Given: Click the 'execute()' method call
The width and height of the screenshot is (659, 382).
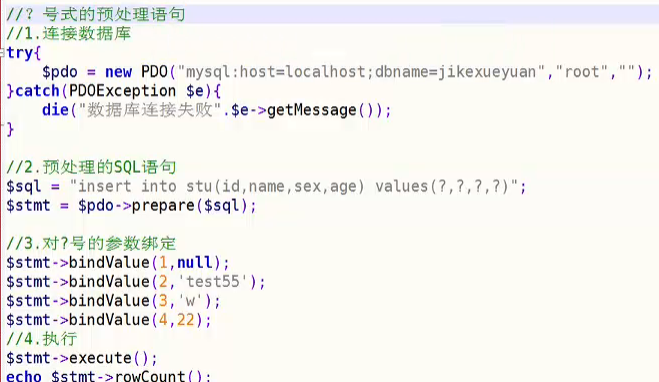Looking at the screenshot, I should tap(108, 358).
